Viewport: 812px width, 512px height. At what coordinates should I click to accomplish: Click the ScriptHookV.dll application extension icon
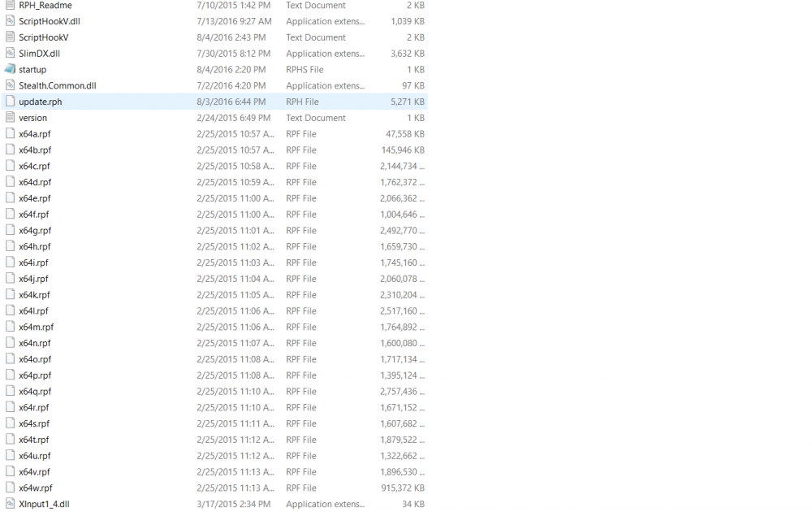coord(10,21)
